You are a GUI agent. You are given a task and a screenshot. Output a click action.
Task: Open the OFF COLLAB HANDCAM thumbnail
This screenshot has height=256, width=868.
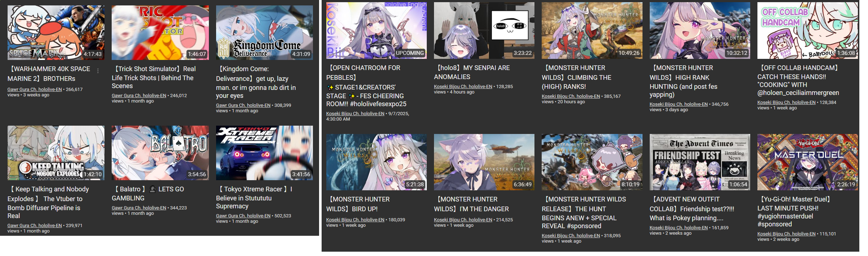click(x=808, y=30)
